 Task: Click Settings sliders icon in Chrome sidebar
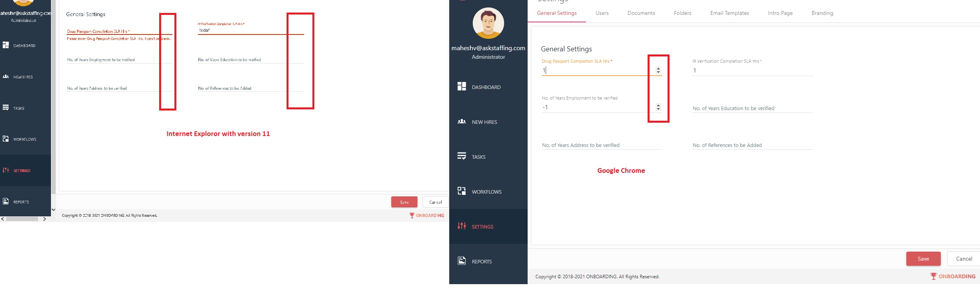pos(462,226)
